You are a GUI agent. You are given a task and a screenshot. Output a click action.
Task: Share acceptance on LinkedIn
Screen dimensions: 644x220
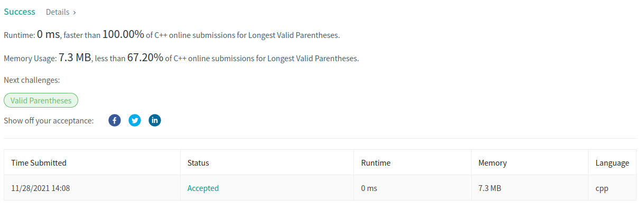pos(155,120)
